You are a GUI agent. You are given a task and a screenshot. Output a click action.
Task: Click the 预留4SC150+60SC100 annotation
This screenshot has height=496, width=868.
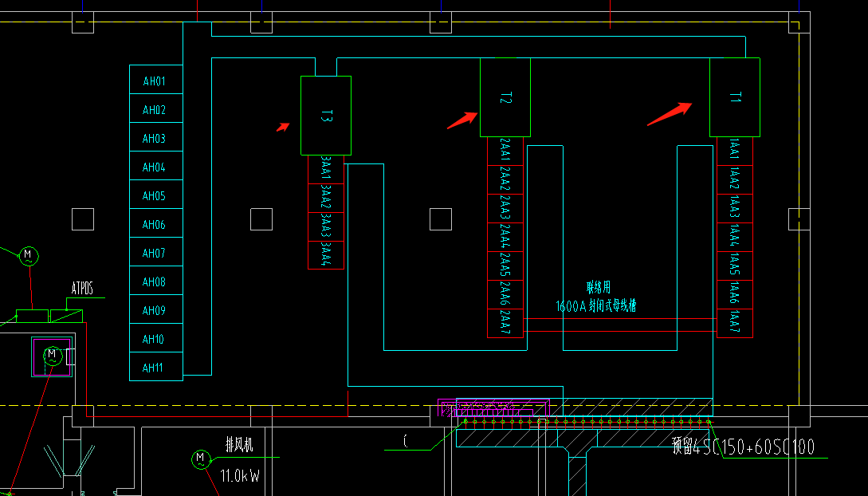744,447
